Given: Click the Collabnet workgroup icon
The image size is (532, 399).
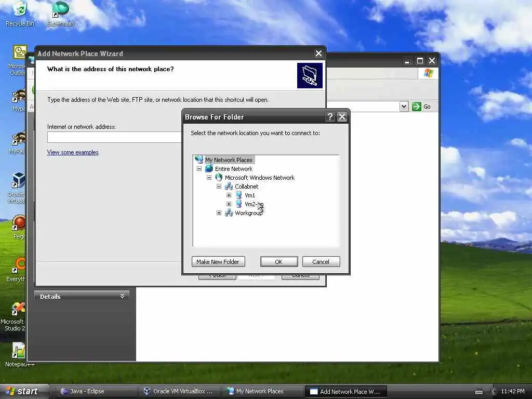Looking at the screenshot, I should 229,187.
